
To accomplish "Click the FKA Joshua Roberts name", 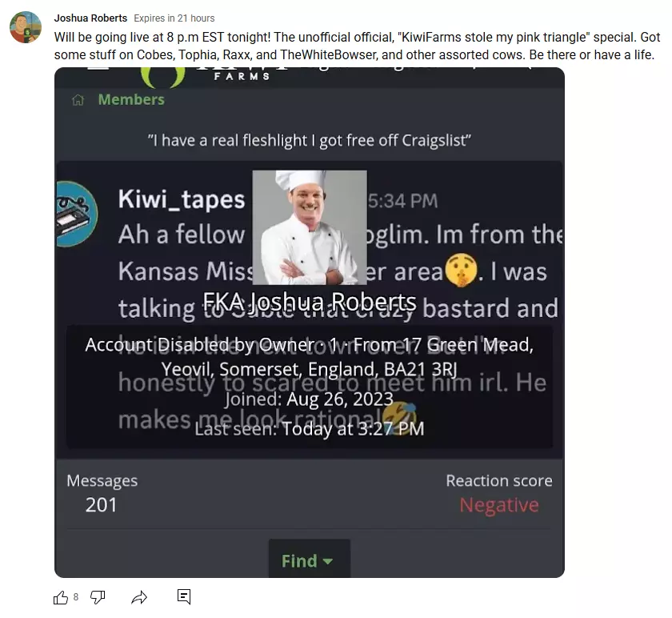I will 310,302.
